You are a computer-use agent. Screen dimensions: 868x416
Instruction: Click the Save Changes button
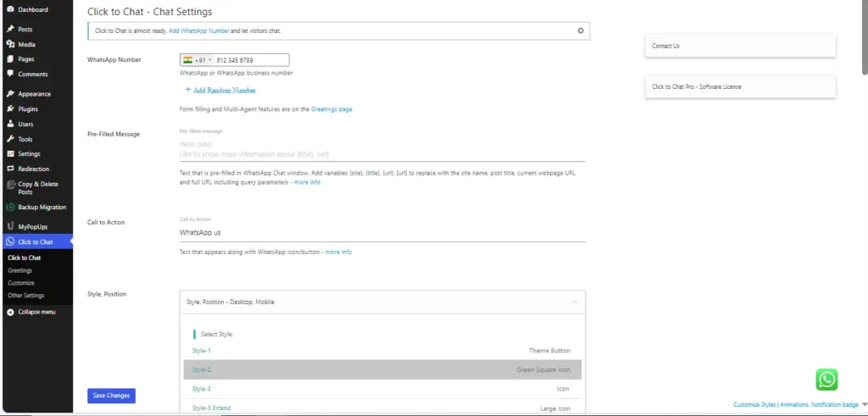111,396
